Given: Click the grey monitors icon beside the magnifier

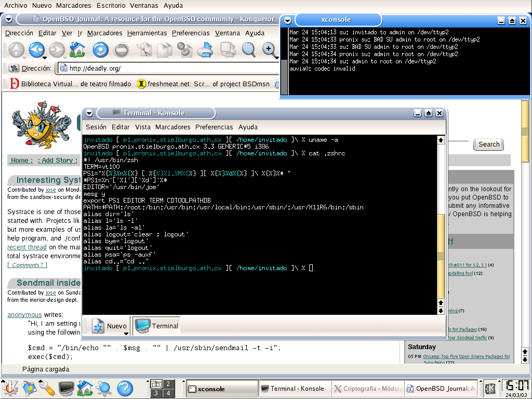Looking at the screenshot, I should 228,49.
